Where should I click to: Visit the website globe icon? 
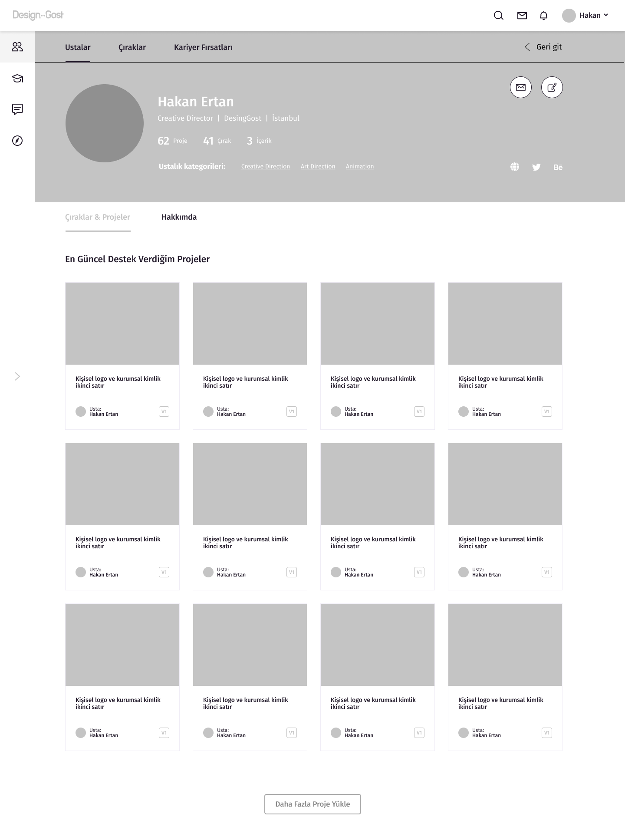[515, 167]
